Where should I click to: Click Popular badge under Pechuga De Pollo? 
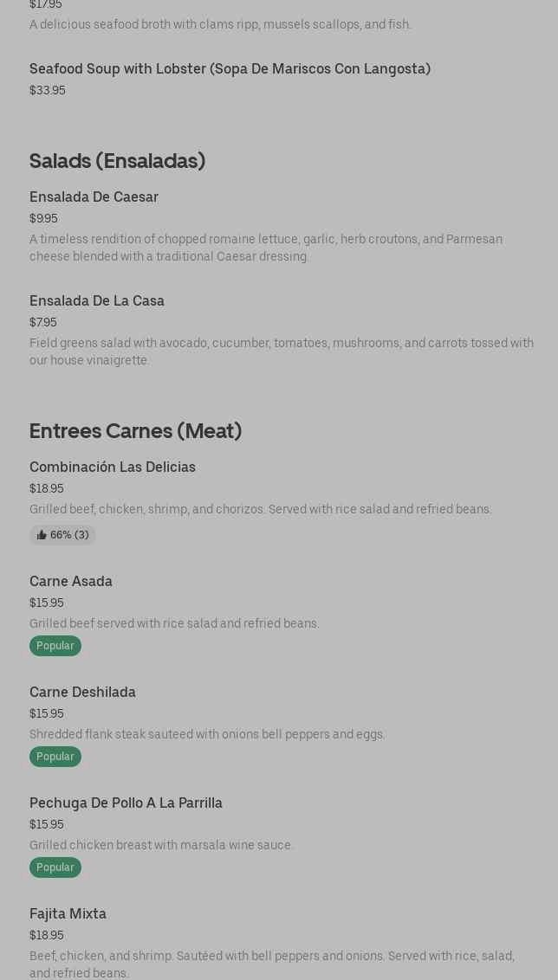coord(55,867)
